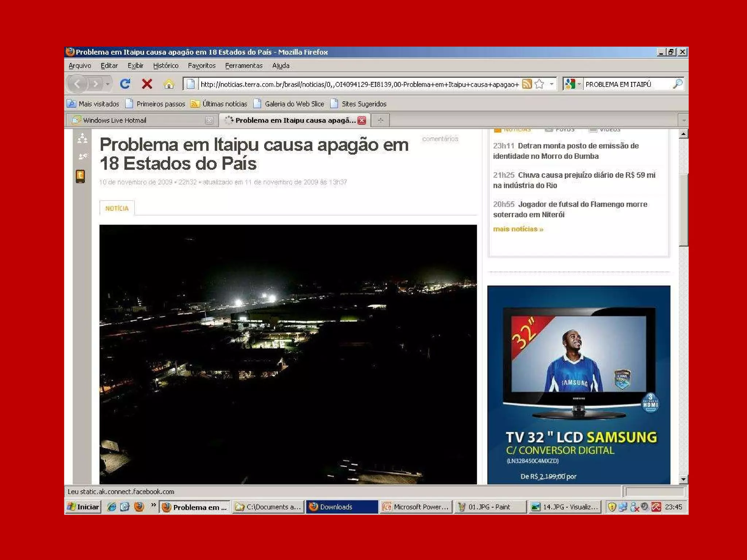Expand the address bar history dropdown

pyautogui.click(x=552, y=84)
